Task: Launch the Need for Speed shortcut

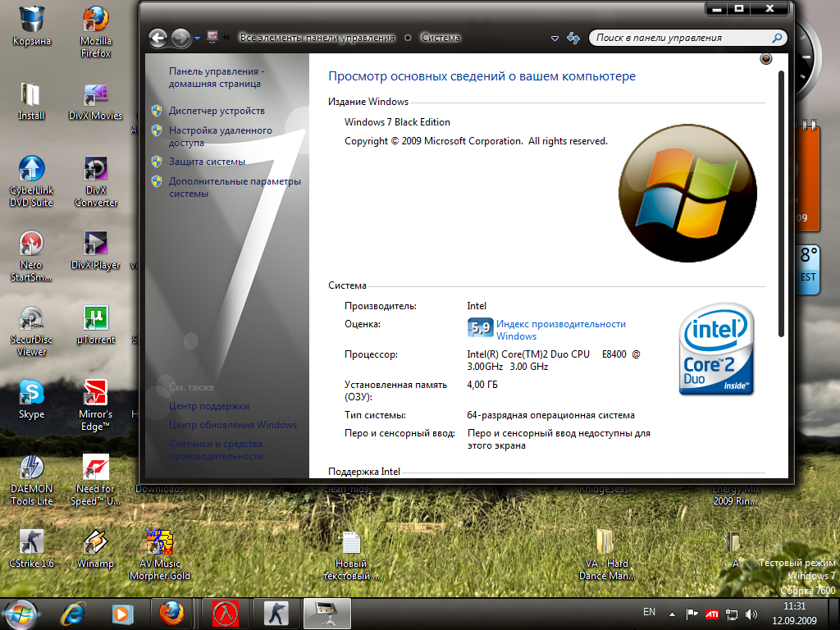Action: (x=96, y=481)
